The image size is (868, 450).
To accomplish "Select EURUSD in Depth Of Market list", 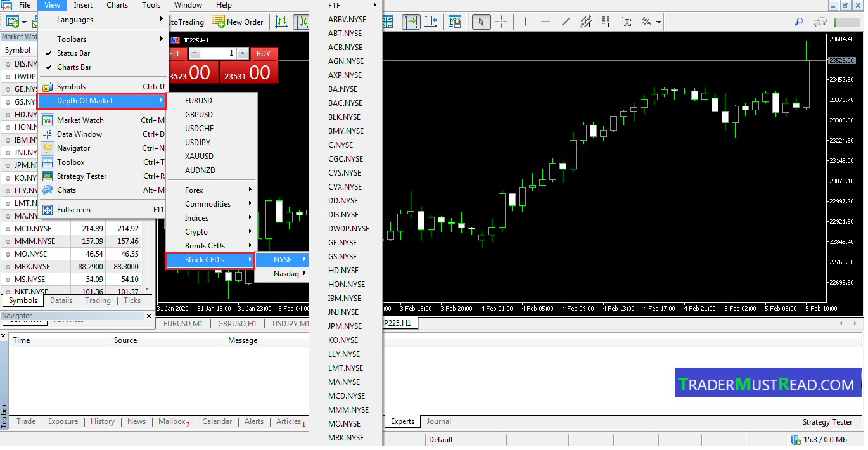I will click(211, 101).
